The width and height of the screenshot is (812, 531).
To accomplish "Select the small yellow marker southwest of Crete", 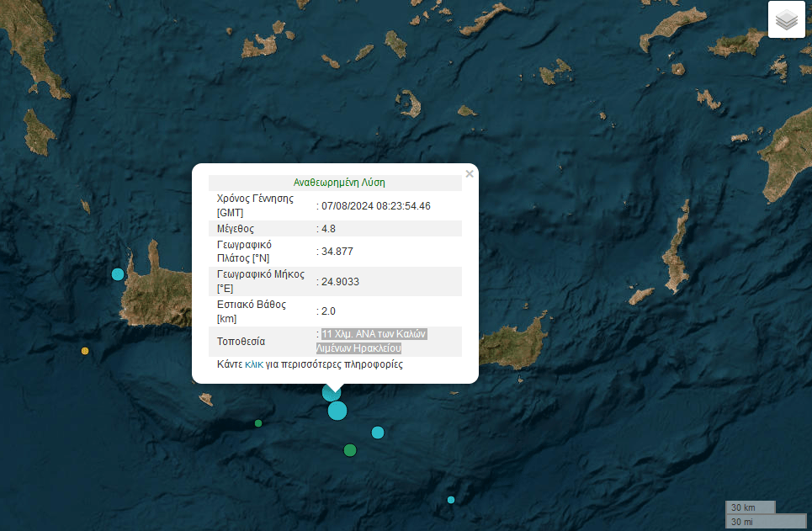I will click(x=84, y=351).
